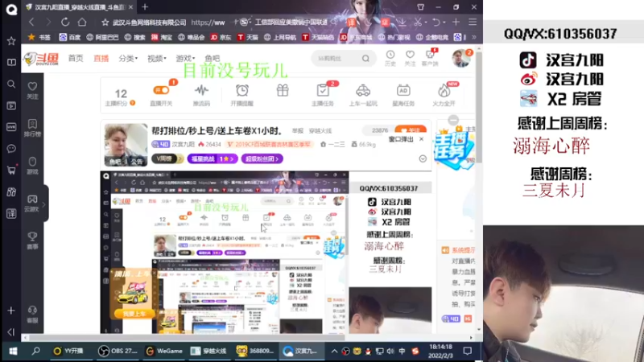Open the 淘宝 bookmark
644x362 pixels.
pyautogui.click(x=162, y=37)
